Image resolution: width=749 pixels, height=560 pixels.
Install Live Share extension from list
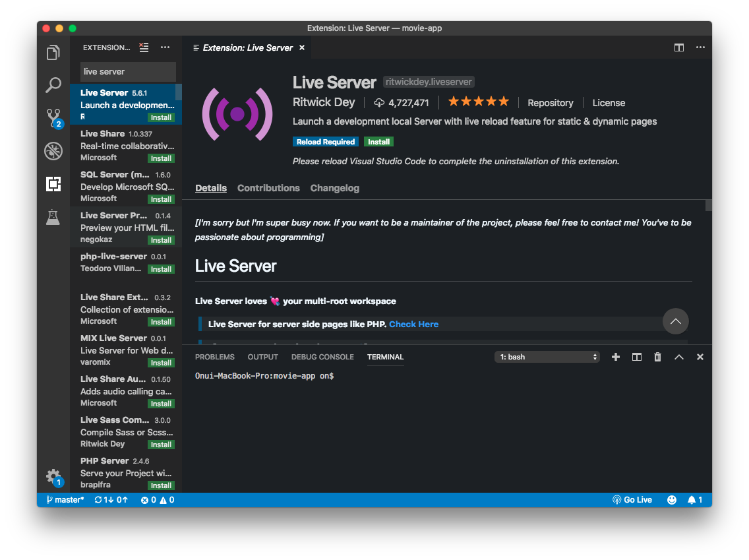click(x=161, y=159)
